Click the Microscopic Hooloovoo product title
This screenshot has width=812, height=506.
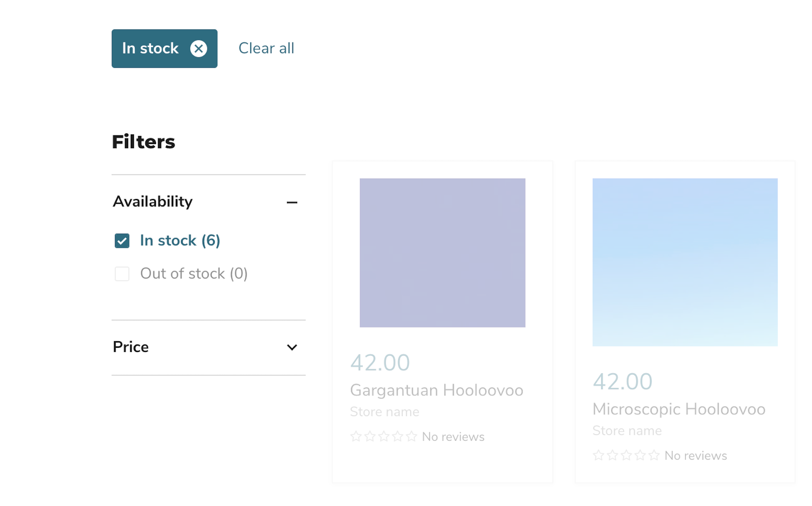679,409
